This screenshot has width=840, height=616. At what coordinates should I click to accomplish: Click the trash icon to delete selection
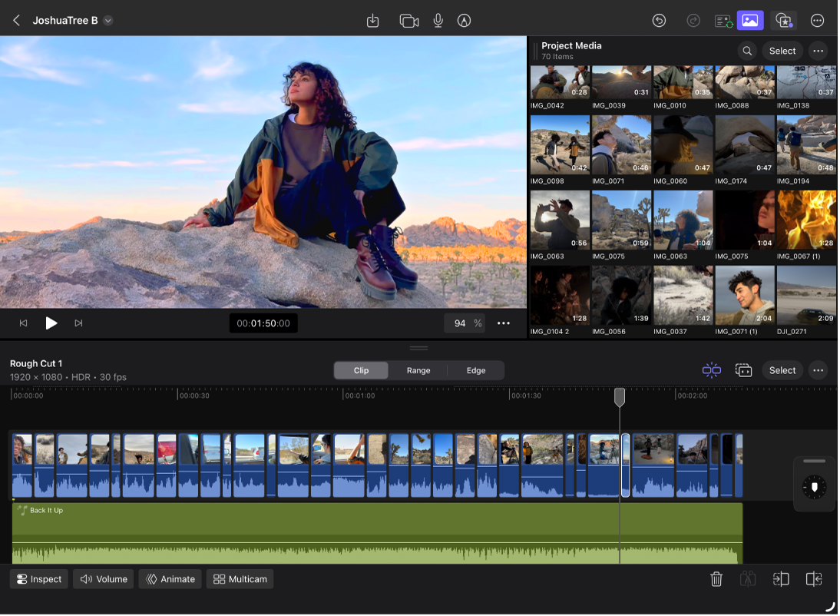tap(716, 579)
